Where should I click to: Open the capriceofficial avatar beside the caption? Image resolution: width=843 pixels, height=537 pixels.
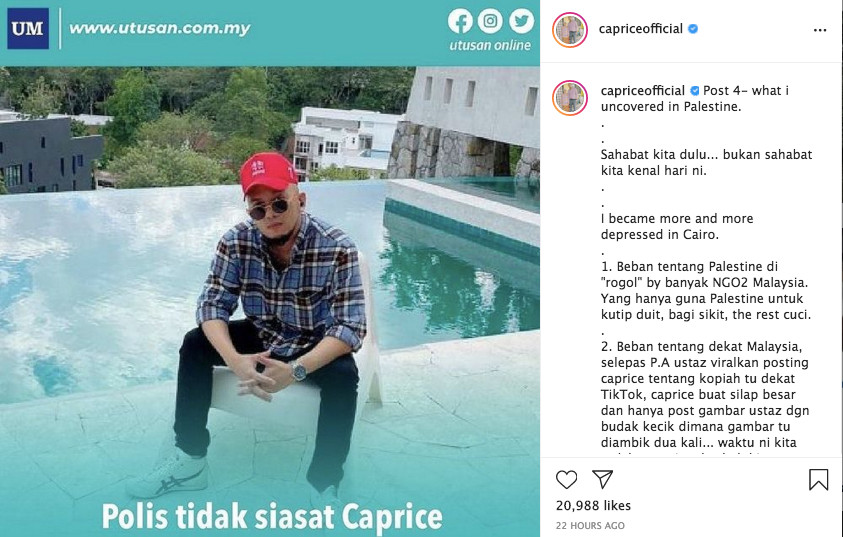pyautogui.click(x=570, y=98)
